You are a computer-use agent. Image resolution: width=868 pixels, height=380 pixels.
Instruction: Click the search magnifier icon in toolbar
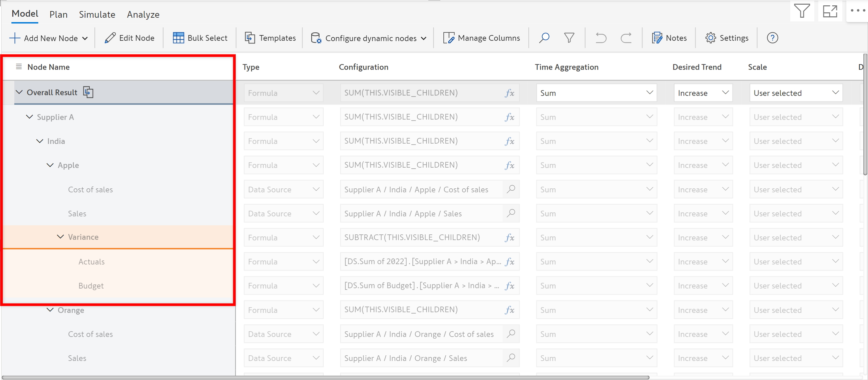pyautogui.click(x=544, y=38)
